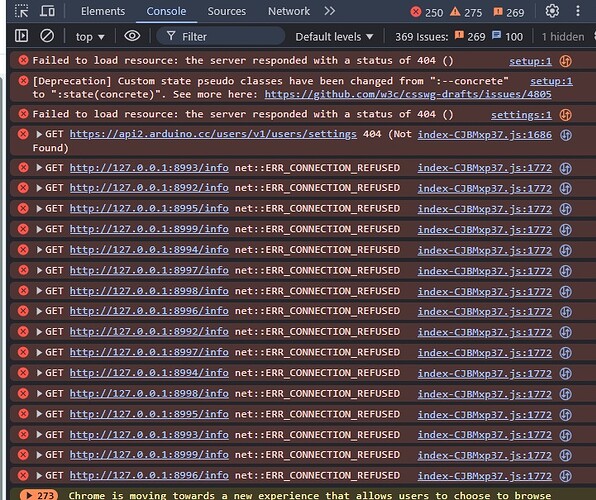Click the 275 warnings counter in the tab bar
Image resolution: width=596 pixels, height=500 pixels.
pos(466,13)
